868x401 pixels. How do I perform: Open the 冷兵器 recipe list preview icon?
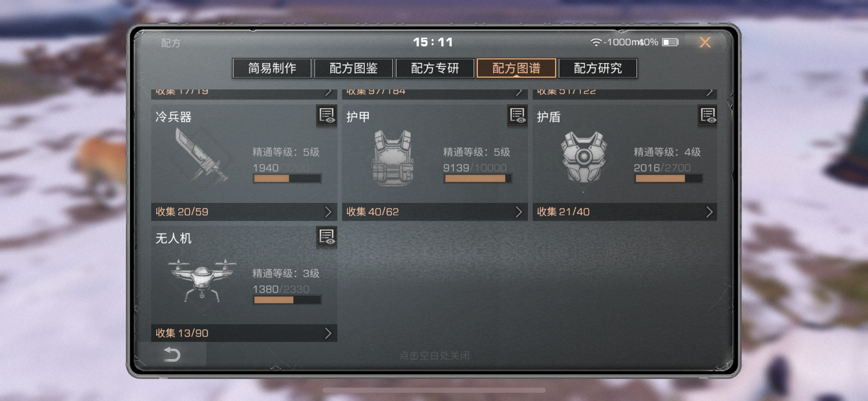(x=326, y=116)
